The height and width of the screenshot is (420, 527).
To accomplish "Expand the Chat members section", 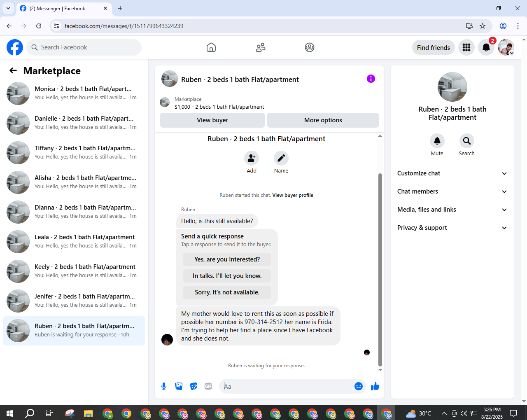I will click(452, 191).
